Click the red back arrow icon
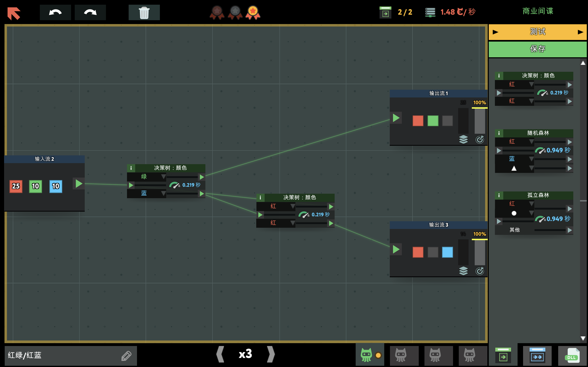 point(14,13)
